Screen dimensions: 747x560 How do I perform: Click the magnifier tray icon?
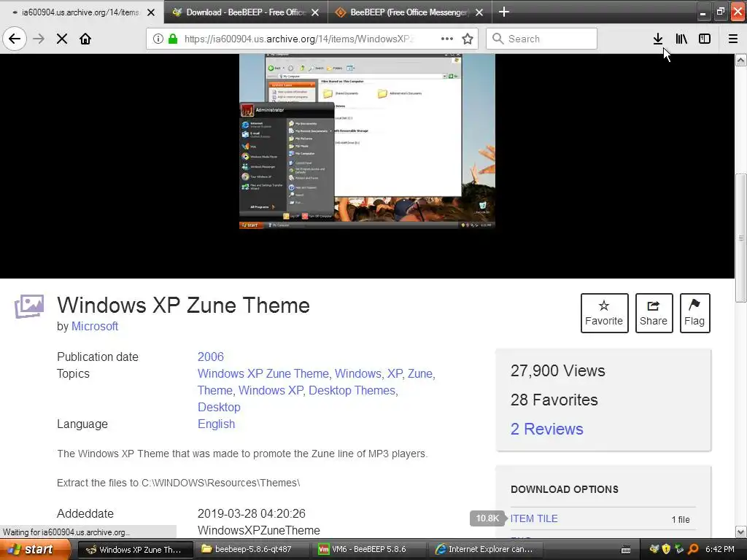[x=693, y=549]
